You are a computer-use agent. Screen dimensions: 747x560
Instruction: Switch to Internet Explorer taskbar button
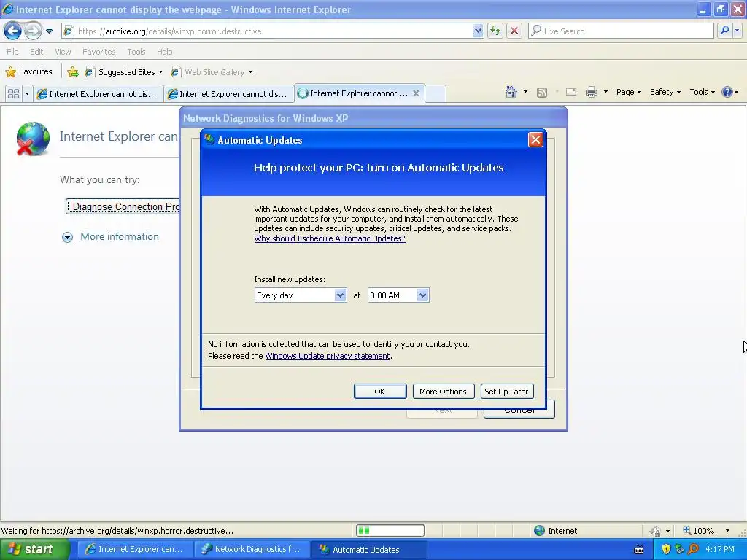pyautogui.click(x=134, y=550)
